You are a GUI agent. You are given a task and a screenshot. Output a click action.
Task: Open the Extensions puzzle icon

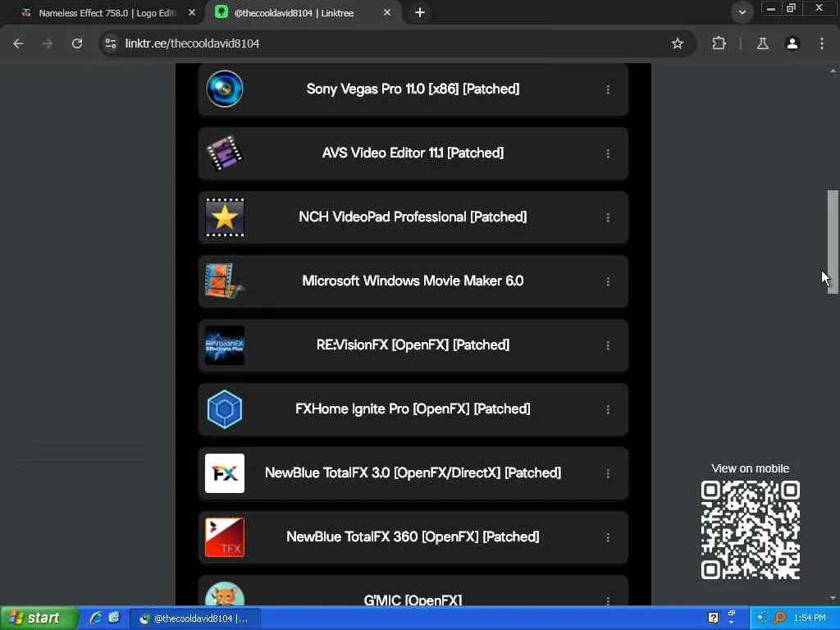719,43
